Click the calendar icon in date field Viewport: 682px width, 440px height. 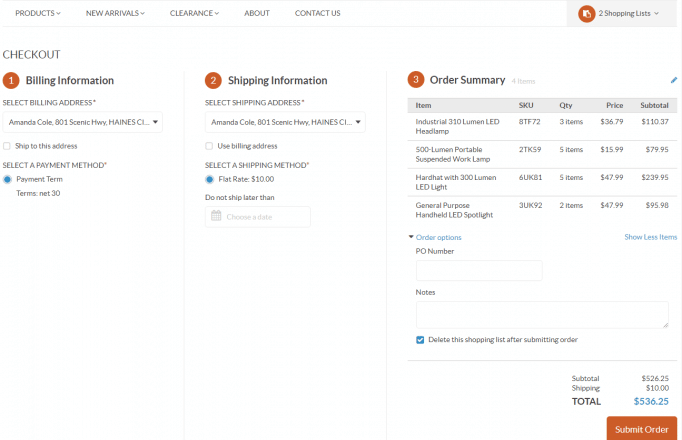[x=216, y=217]
